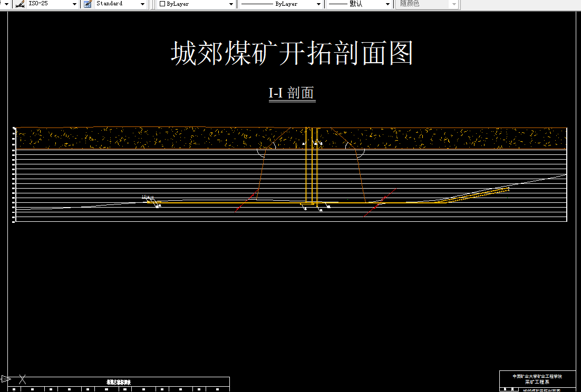Open the ByLayer linetype dropdown
The image size is (581, 392).
pos(318,4)
